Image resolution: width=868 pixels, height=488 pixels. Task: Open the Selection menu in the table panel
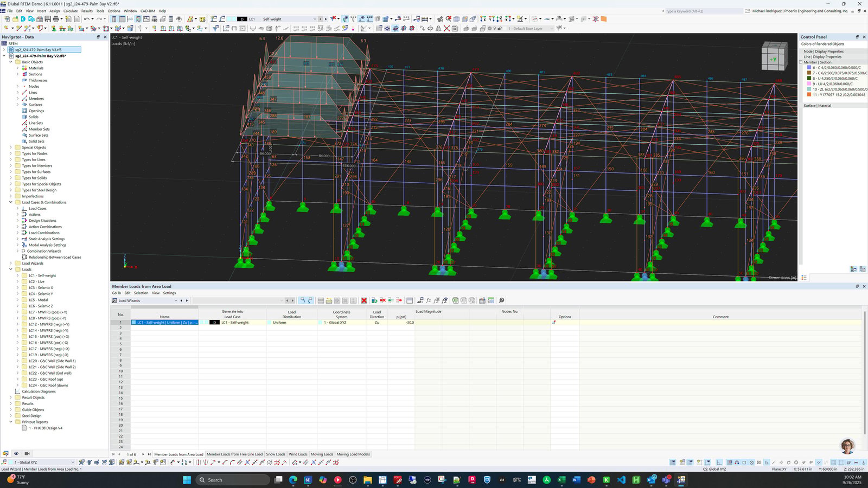tap(141, 293)
